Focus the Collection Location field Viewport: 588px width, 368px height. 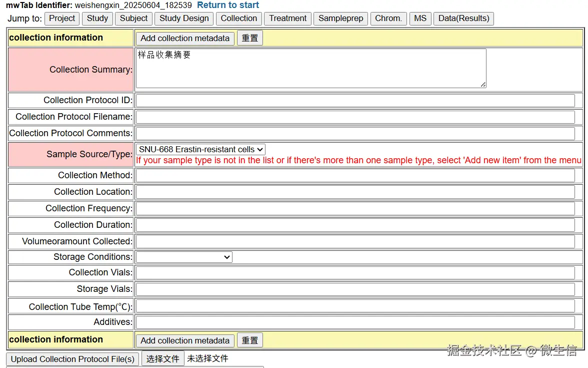tap(355, 192)
